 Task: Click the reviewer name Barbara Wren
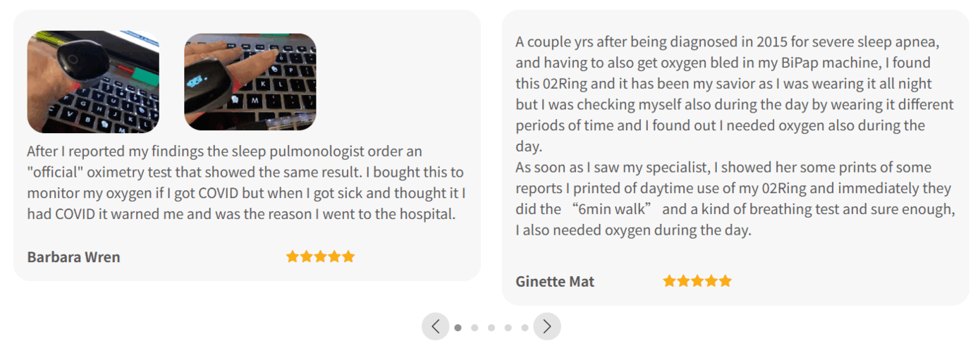(73, 257)
